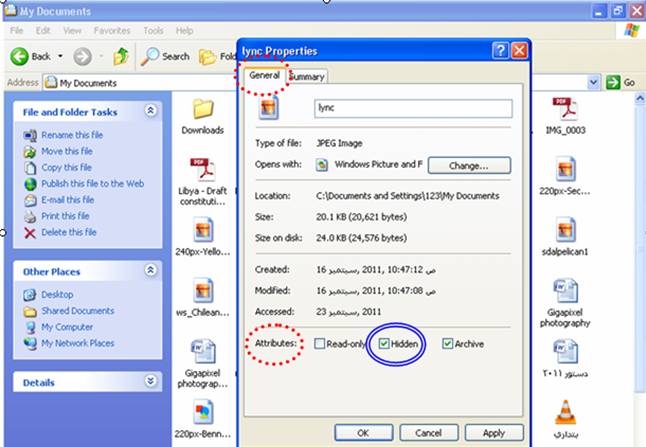
Task: Click the vertical scrollbar up arrow
Action: pos(640,98)
